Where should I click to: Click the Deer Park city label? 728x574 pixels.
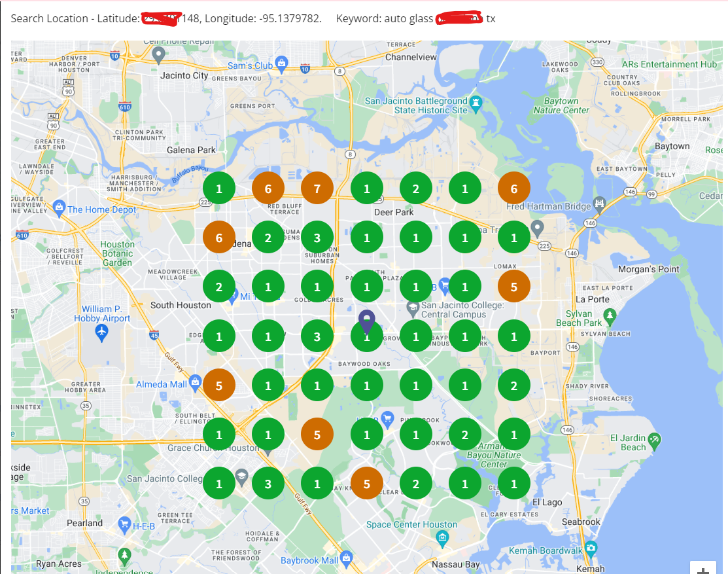click(394, 213)
